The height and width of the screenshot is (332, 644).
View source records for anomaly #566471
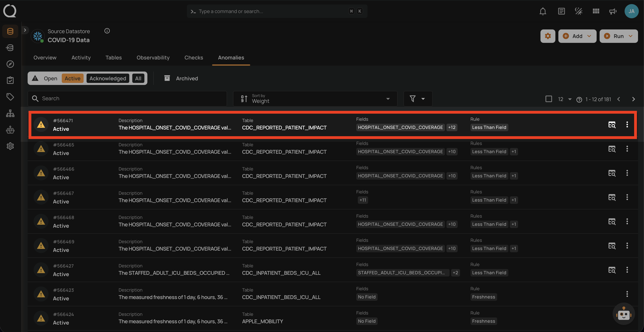612,125
